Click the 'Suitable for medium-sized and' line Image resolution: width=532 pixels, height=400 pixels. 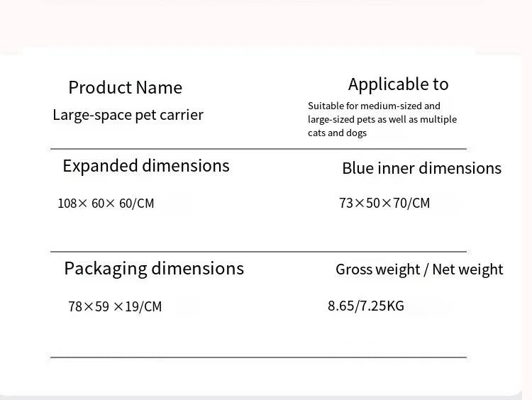[x=374, y=106]
